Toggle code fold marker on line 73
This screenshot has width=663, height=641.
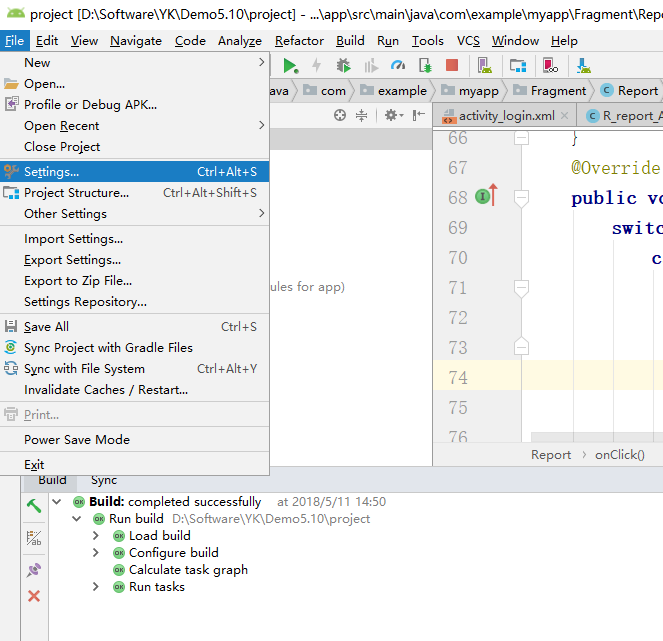tap(521, 347)
